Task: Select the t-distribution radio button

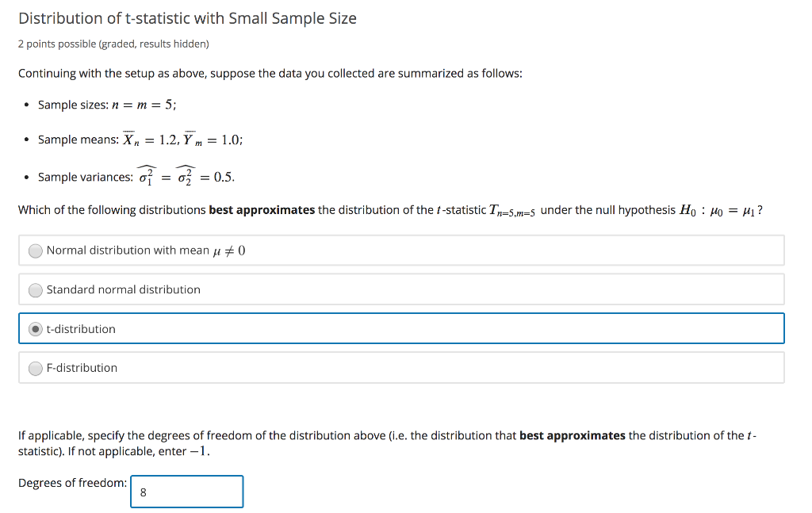Action: [x=35, y=328]
